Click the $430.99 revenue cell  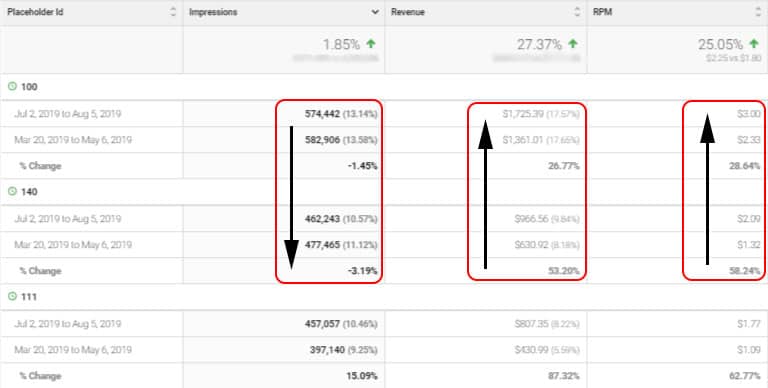(x=486, y=350)
